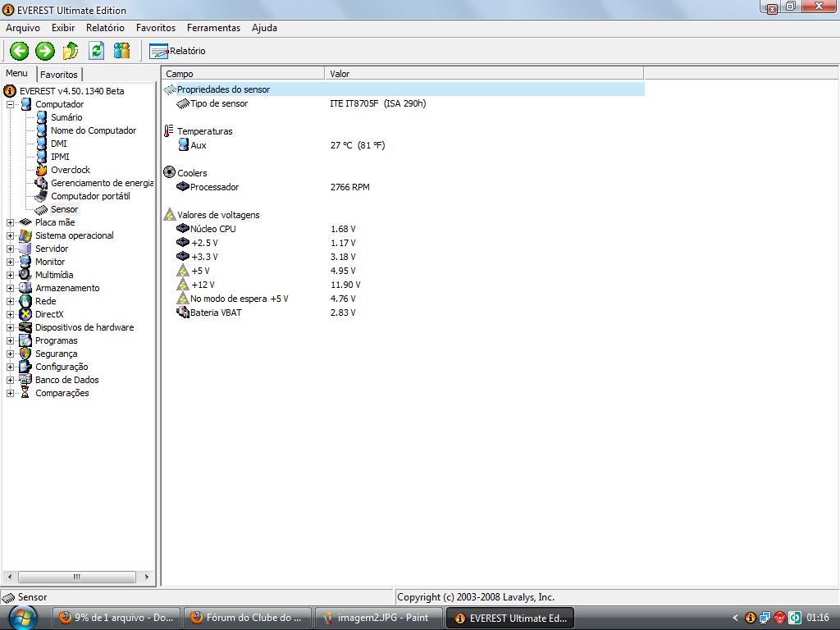Expand the DirectX node
The height and width of the screenshot is (630, 840).
[x=10, y=314]
